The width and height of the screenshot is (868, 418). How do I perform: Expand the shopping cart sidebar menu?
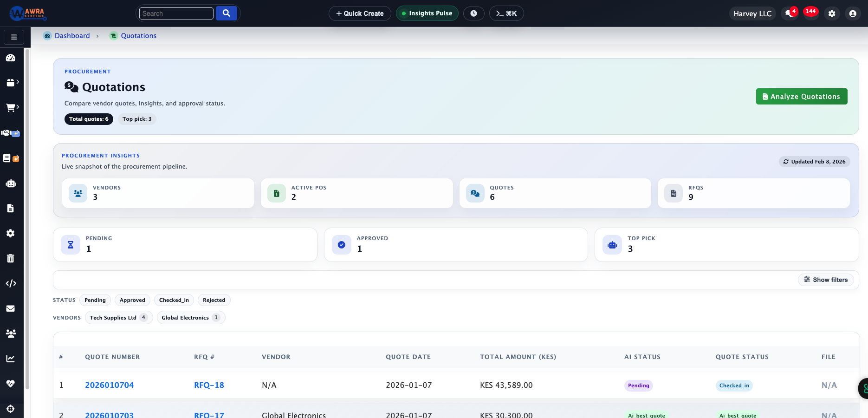(12, 107)
